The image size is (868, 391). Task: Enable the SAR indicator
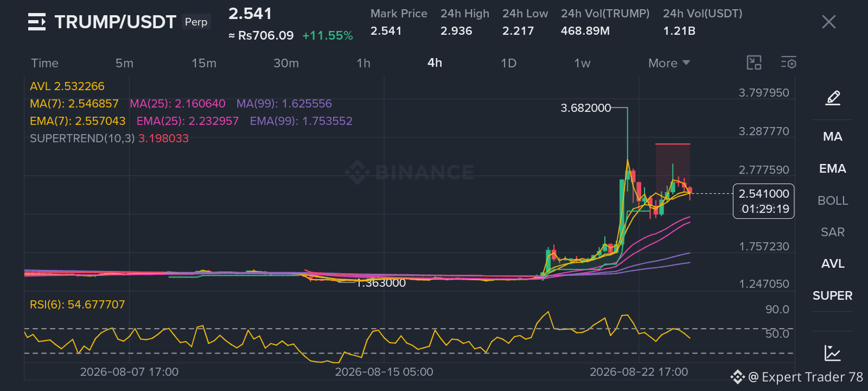tap(833, 232)
